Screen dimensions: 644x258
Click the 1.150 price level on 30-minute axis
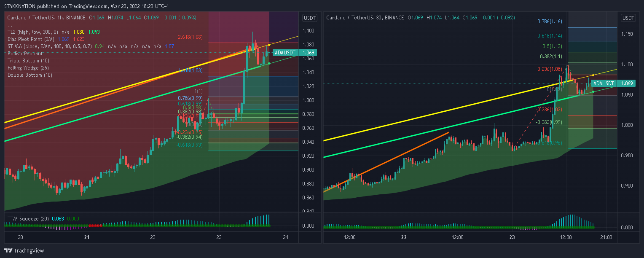coord(628,34)
